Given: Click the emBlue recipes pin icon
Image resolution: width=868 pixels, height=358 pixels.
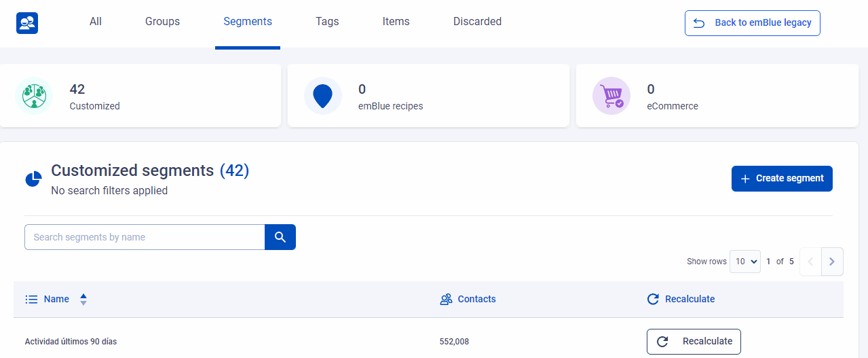Looking at the screenshot, I should pyautogui.click(x=323, y=96).
